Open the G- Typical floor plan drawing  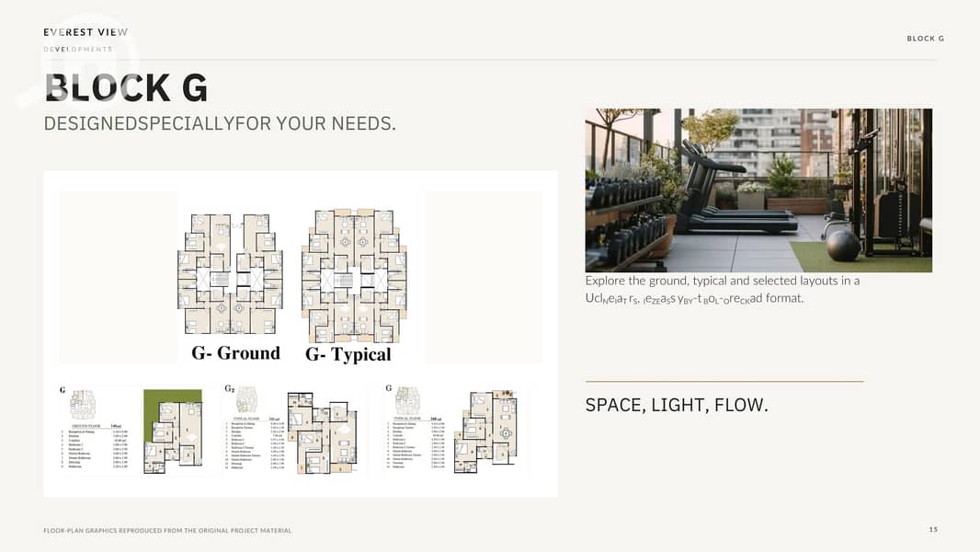(x=354, y=274)
